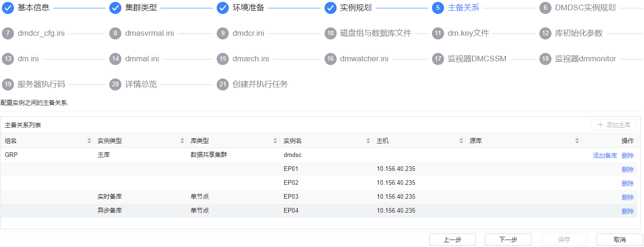The width and height of the screenshot is (644, 247).
Task: Click the 详情总览 step label
Action: pos(141,84)
